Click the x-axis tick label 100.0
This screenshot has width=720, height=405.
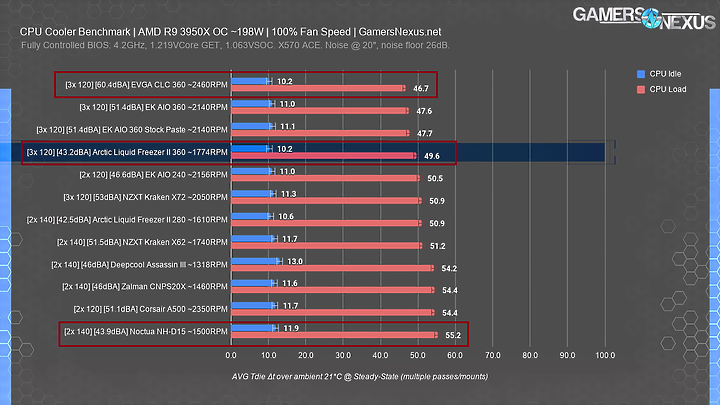point(605,355)
